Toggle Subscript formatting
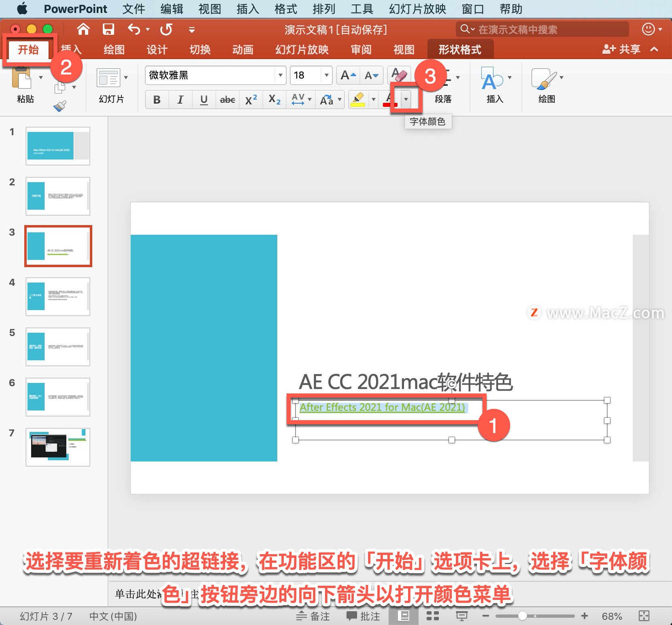672x625 pixels. pos(274,100)
